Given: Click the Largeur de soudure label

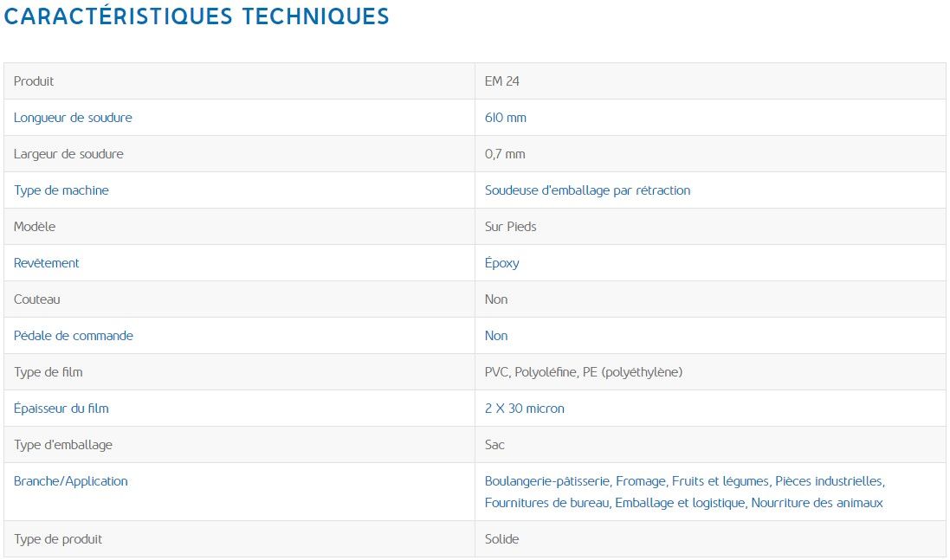Looking at the screenshot, I should 68,154.
